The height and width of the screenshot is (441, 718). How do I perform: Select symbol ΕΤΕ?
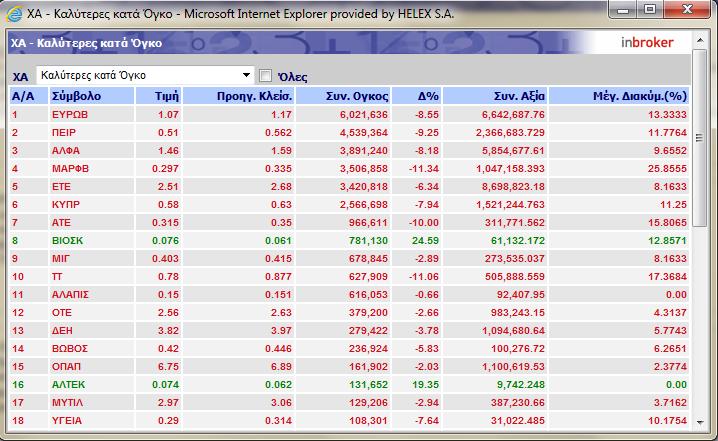(61, 186)
